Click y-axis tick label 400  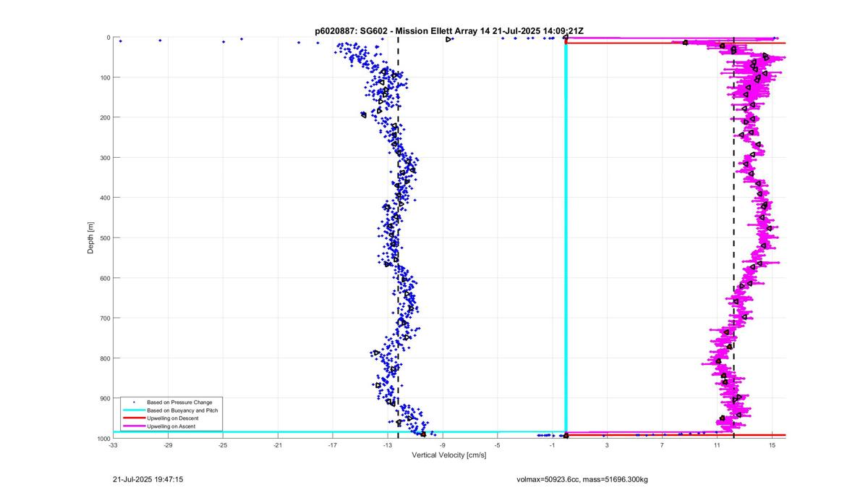[x=104, y=198]
